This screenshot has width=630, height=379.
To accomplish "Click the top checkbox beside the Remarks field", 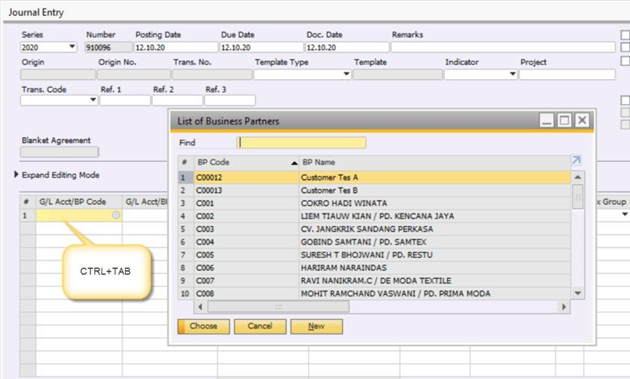I will [625, 35].
